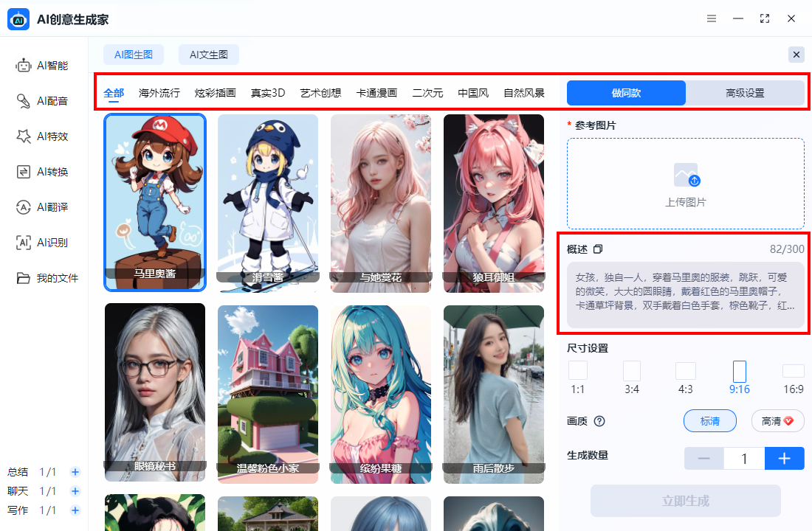Set image quality to 标清
Screen dimensions: 812x531
point(710,421)
